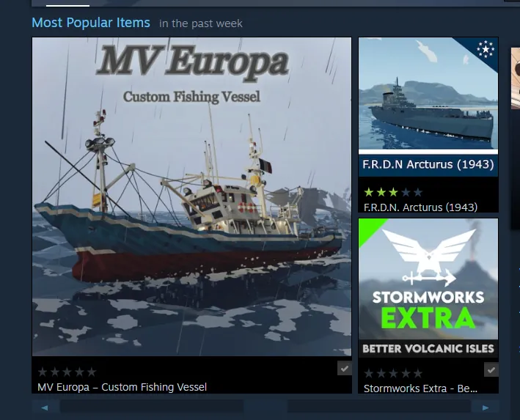
Task: Click the star rating under MV Europa
Action: [x=67, y=372]
